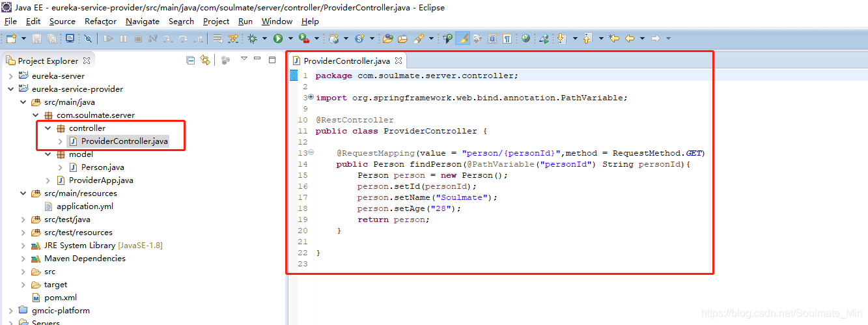Open the Project Explorer View Menu triangle
This screenshot has width=868, height=325.
244,59
